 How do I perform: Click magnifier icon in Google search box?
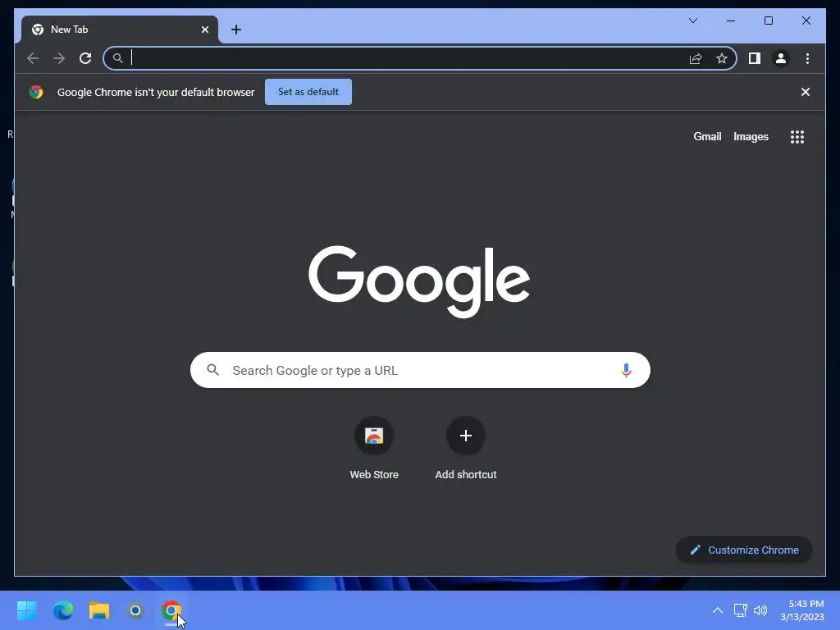click(212, 370)
